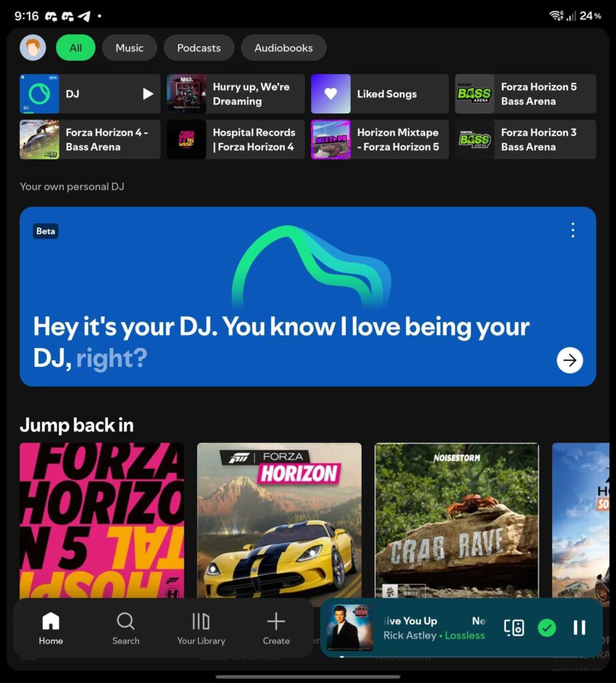Click the Forza Horizon 5 Bass Arena cover
Viewport: 616px width, 683px height.
pos(475,93)
